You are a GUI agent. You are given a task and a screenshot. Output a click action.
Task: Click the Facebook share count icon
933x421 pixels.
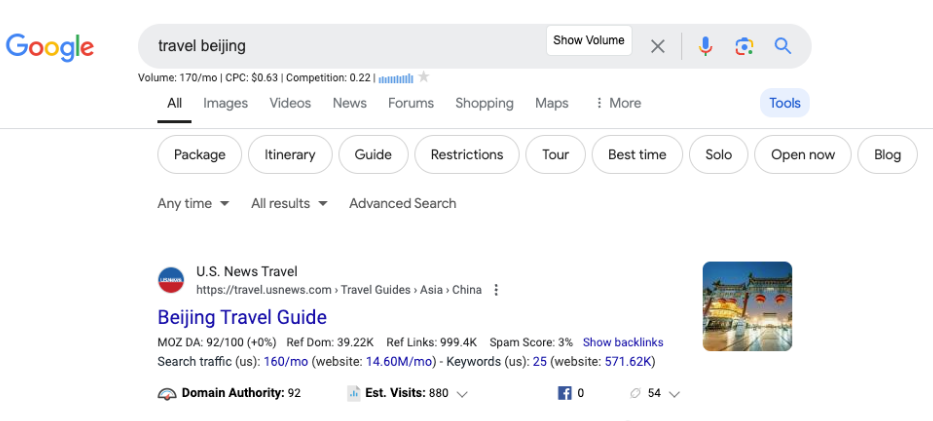point(565,394)
